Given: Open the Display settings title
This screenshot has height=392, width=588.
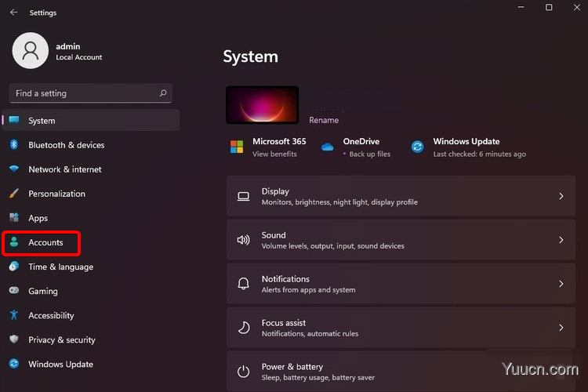Looking at the screenshot, I should (275, 191).
